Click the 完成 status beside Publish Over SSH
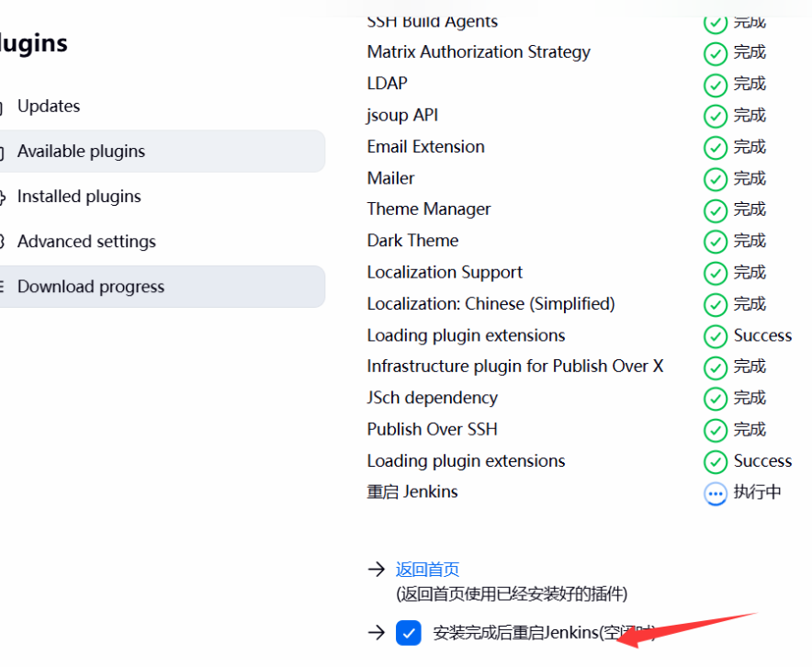Image resolution: width=812 pixels, height=667 pixels. click(750, 429)
